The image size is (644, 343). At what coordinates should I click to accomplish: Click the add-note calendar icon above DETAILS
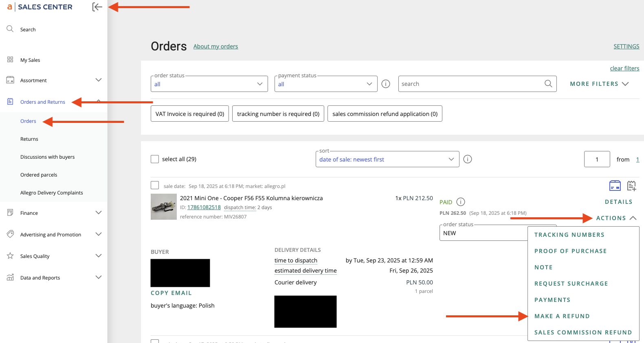(631, 186)
